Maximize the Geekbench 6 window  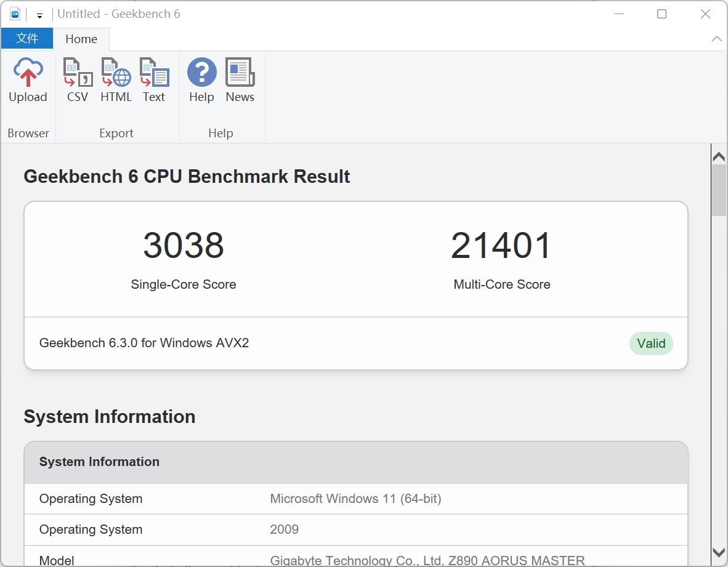pyautogui.click(x=661, y=14)
